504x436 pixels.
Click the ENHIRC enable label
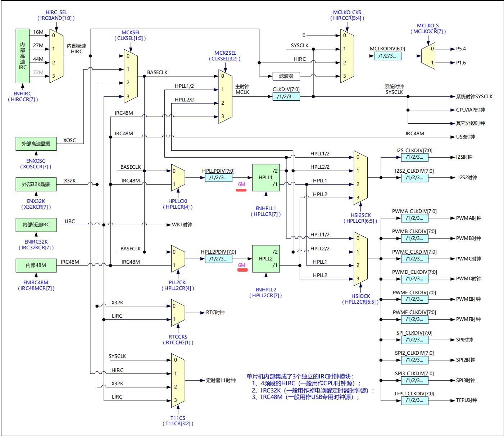tap(23, 94)
